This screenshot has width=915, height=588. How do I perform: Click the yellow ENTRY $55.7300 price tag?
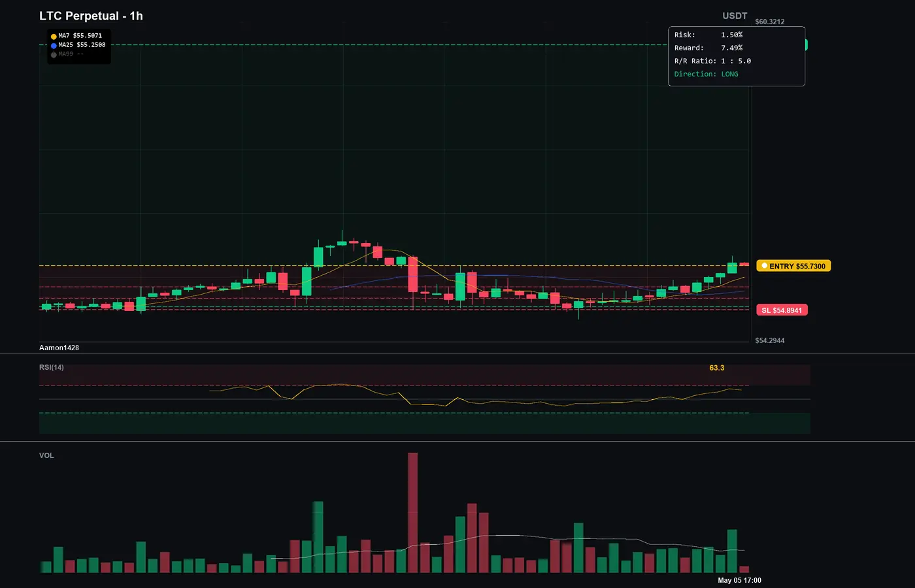point(793,266)
